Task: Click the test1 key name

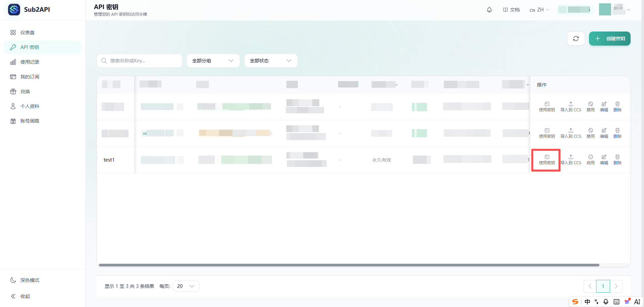Action: [109, 160]
